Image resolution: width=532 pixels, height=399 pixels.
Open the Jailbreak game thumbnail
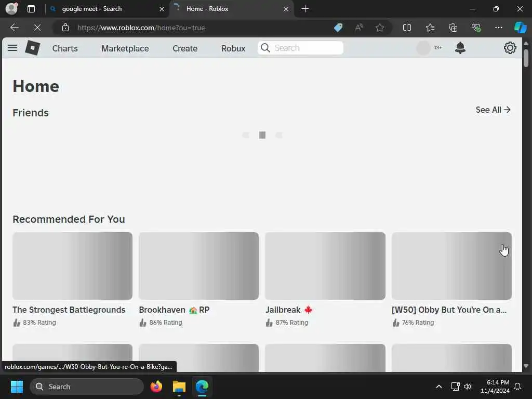coord(325,265)
